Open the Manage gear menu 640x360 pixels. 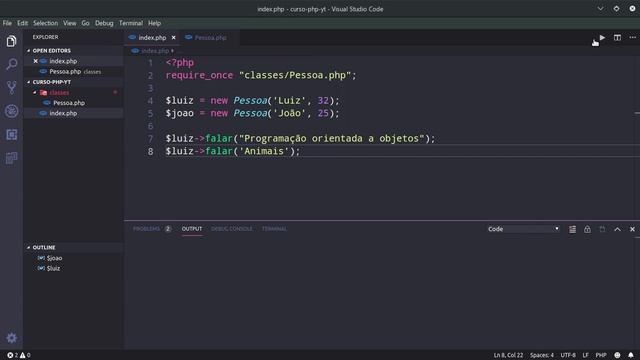point(11,338)
